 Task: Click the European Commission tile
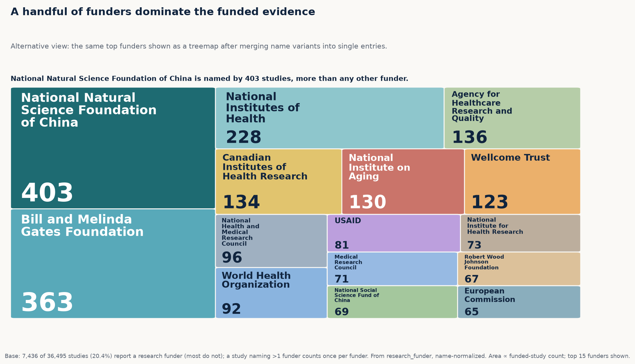click(519, 302)
